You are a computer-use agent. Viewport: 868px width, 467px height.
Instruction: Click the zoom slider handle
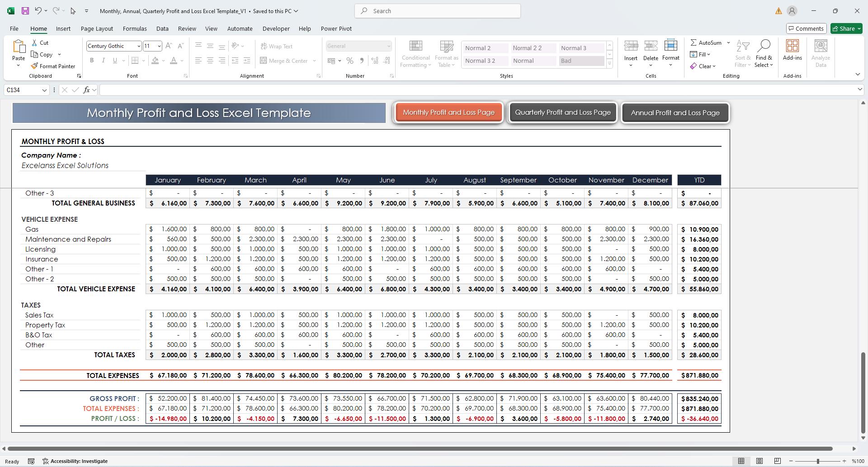point(817,461)
